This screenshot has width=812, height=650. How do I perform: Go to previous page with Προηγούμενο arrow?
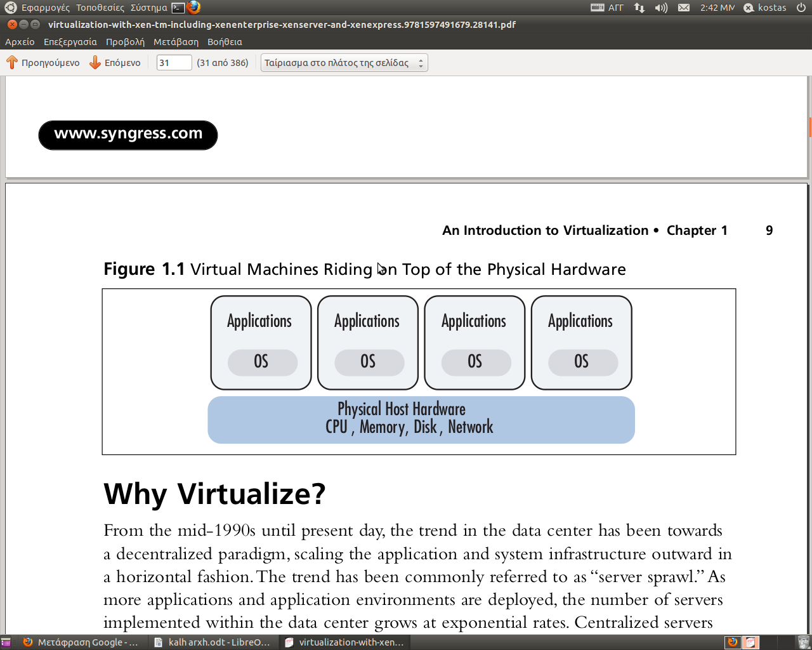(43, 63)
